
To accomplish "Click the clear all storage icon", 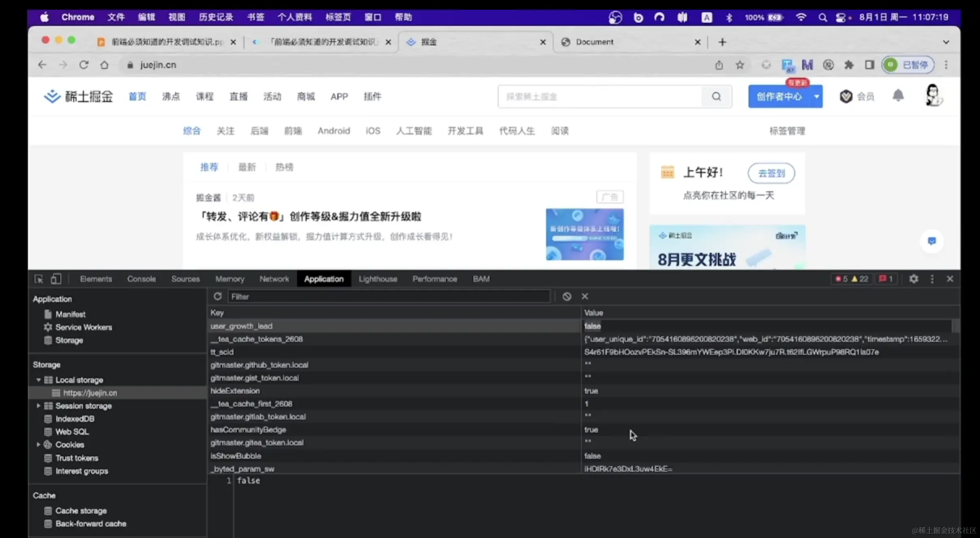I will click(x=567, y=296).
